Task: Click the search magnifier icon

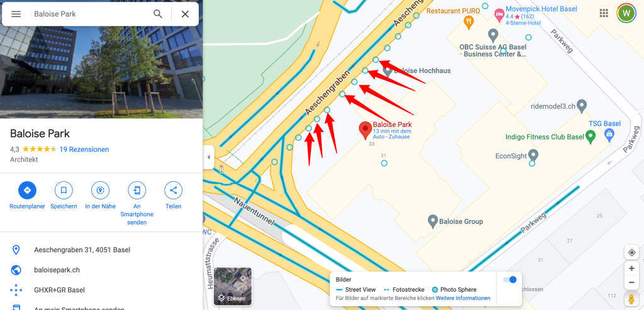Action: 158,14
